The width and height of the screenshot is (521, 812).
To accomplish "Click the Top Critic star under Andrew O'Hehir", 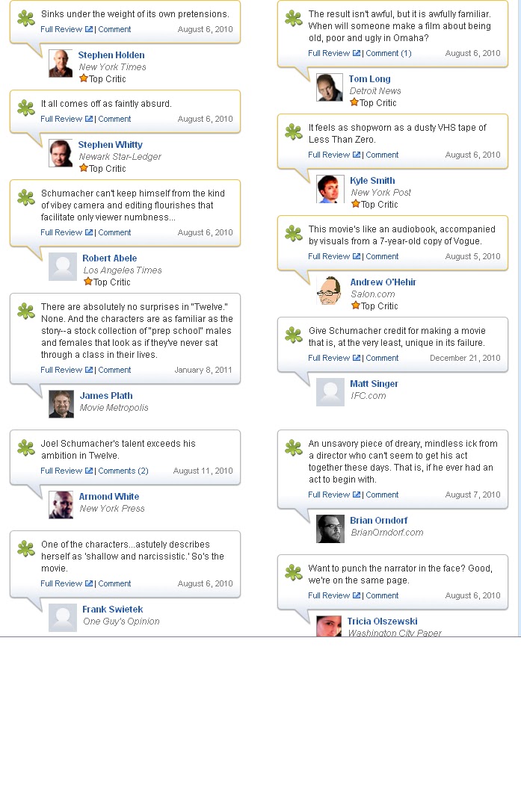I will coord(356,306).
